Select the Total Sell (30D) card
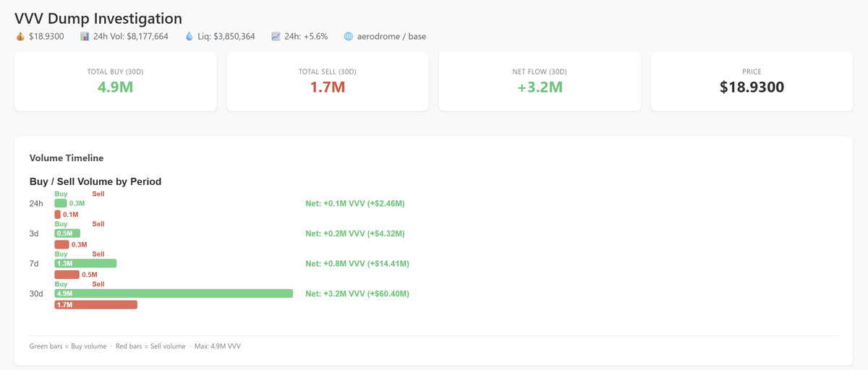868x370 pixels. click(328, 81)
